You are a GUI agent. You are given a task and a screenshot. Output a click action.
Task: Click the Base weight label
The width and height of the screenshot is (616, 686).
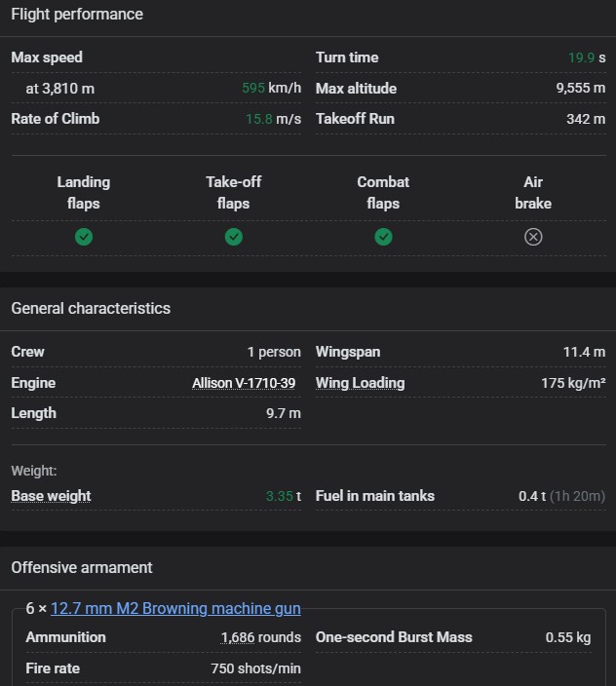click(51, 496)
